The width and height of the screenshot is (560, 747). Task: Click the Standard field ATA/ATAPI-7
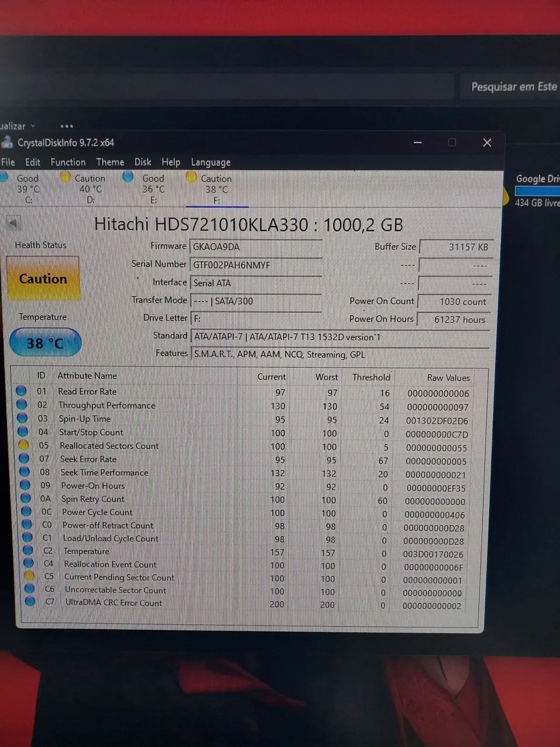340,337
